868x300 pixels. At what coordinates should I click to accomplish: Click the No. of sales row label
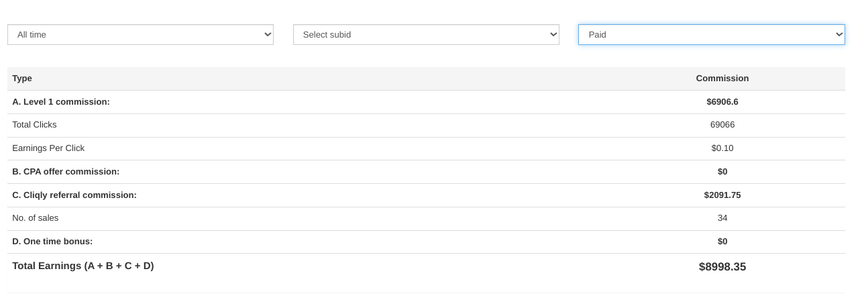(x=36, y=218)
